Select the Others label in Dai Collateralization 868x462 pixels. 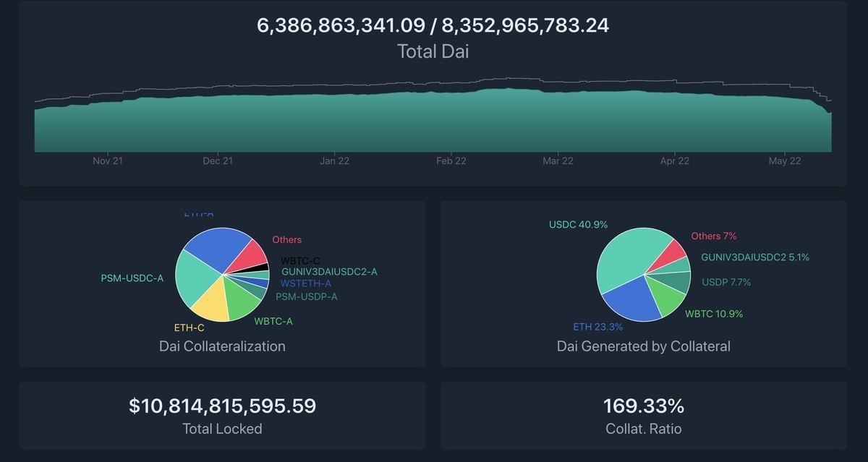pyautogui.click(x=287, y=239)
